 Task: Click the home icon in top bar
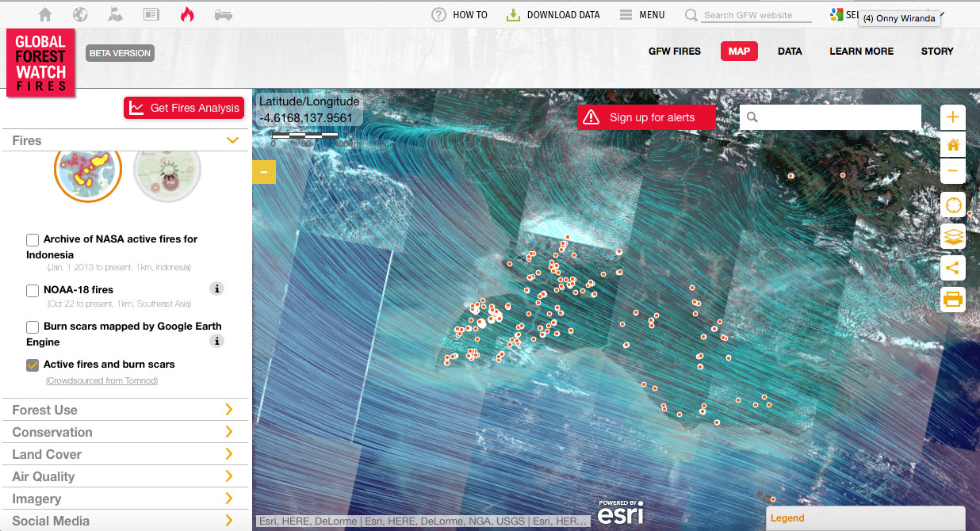click(45, 14)
